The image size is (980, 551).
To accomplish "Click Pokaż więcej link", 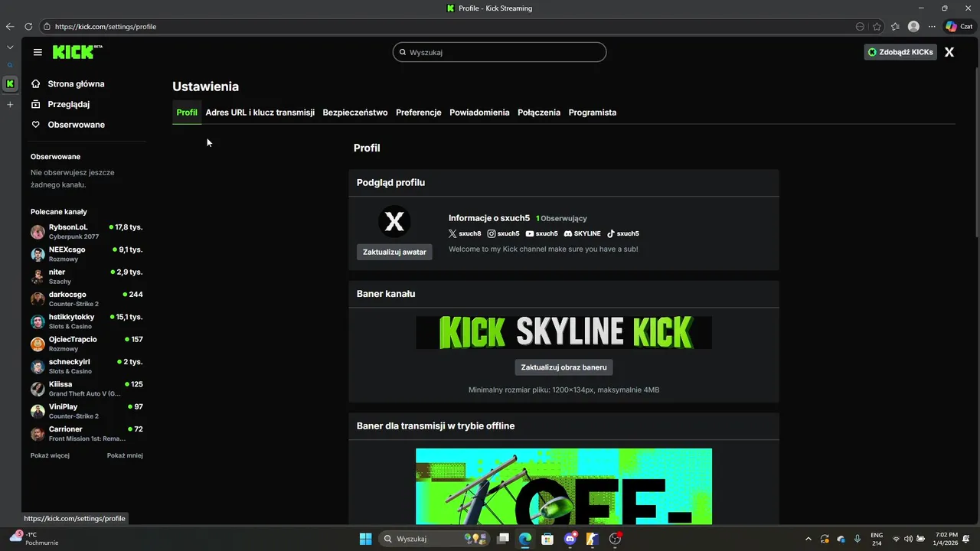I will (x=50, y=455).
